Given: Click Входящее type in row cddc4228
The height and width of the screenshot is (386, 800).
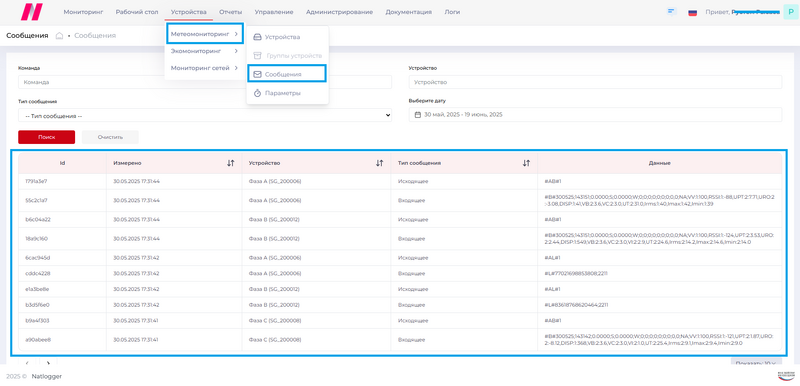Looking at the screenshot, I should coord(411,273).
